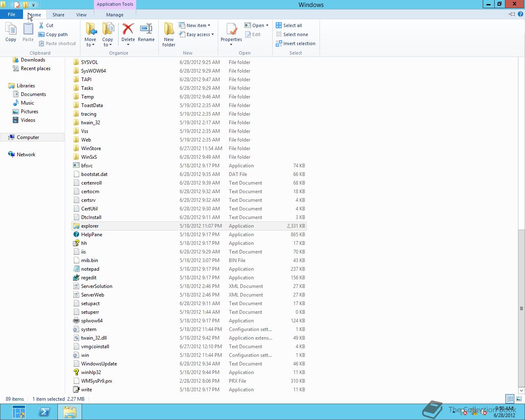The width and height of the screenshot is (525, 420).
Task: Select Network in the navigation pane
Action: (26, 155)
